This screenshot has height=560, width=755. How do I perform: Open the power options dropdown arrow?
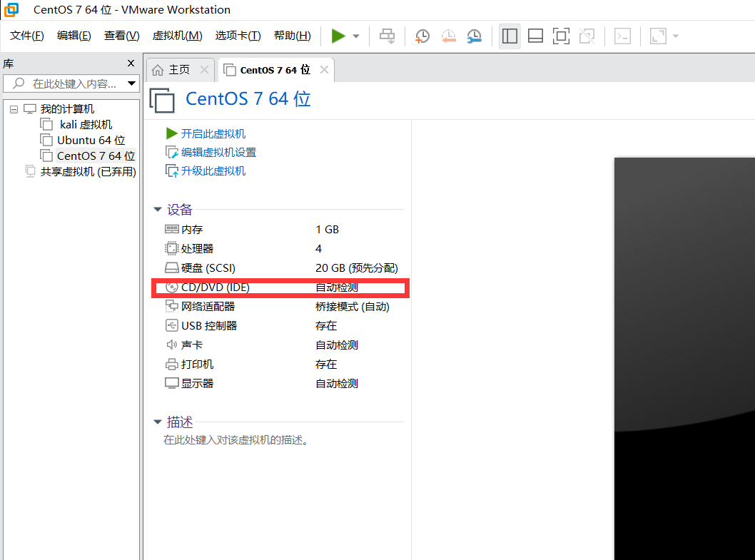point(356,36)
